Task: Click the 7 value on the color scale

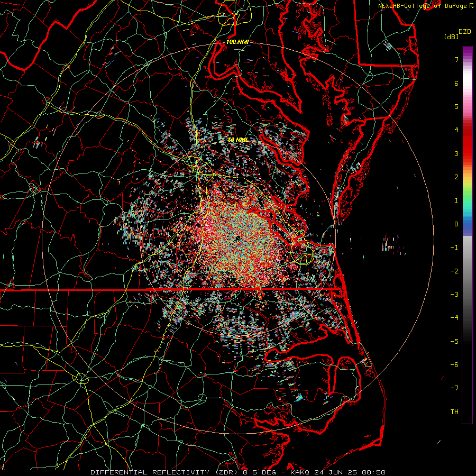Action: coord(456,59)
